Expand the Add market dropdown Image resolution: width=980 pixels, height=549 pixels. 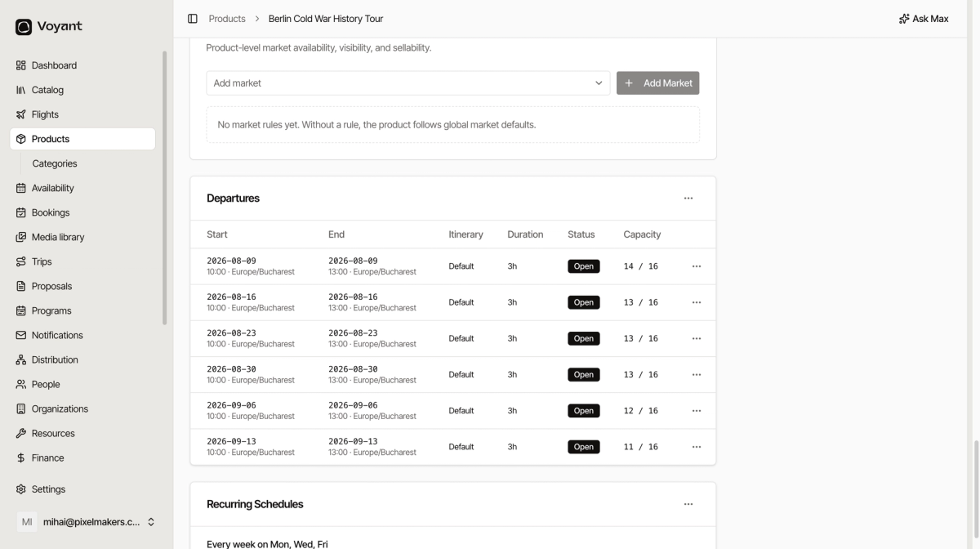pyautogui.click(x=408, y=83)
